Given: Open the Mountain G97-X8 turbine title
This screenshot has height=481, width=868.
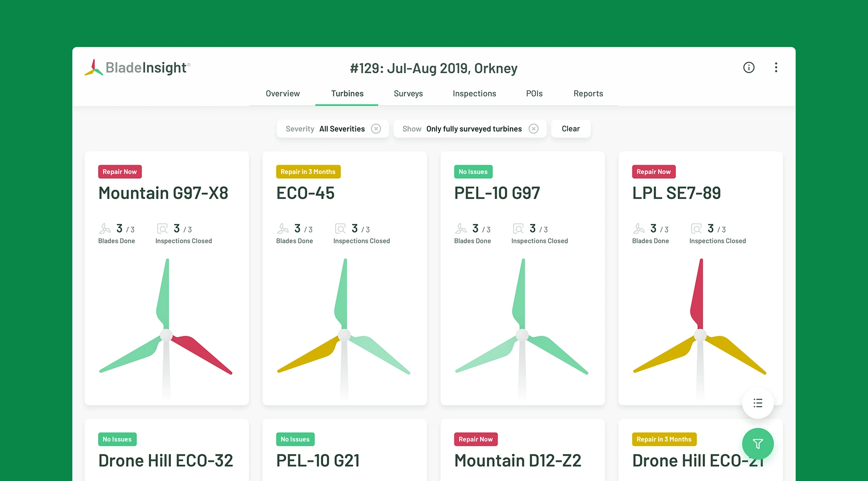Looking at the screenshot, I should point(163,193).
